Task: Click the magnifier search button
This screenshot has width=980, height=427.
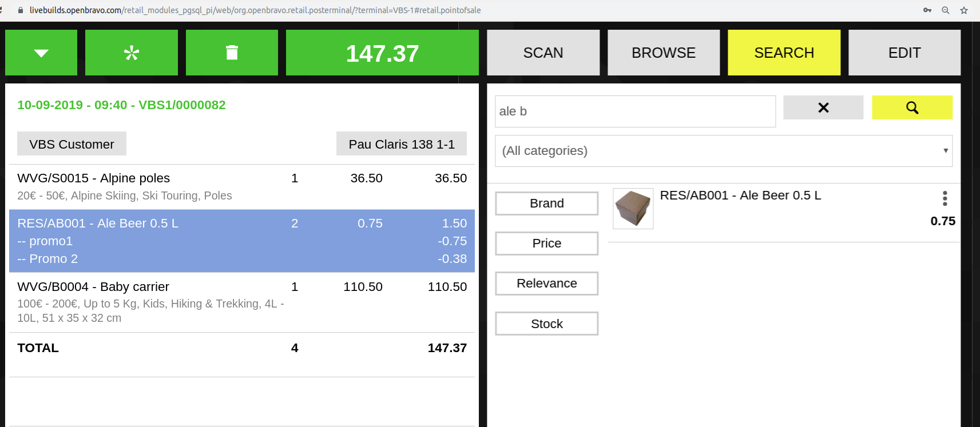Action: coord(912,107)
